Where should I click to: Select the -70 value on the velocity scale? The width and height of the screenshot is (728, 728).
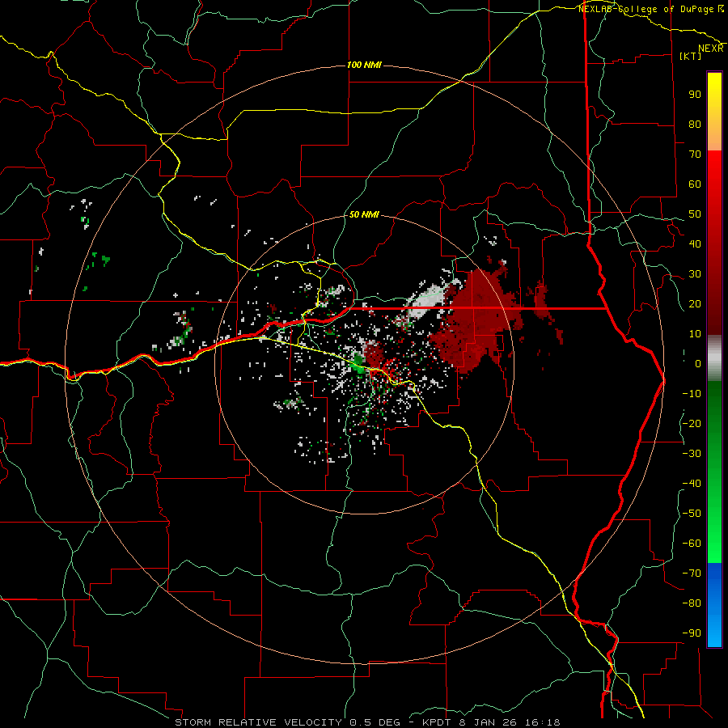[x=692, y=574]
